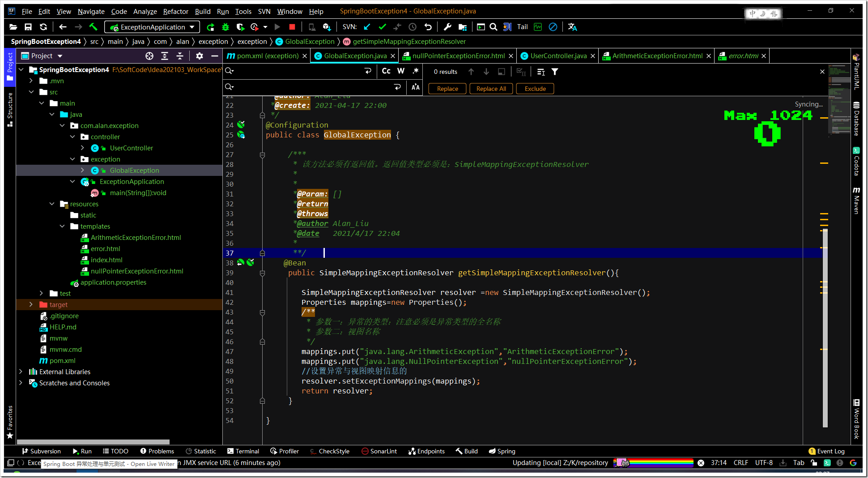Collapse the controller package
Image resolution: width=868 pixels, height=478 pixels.
coord(72,137)
